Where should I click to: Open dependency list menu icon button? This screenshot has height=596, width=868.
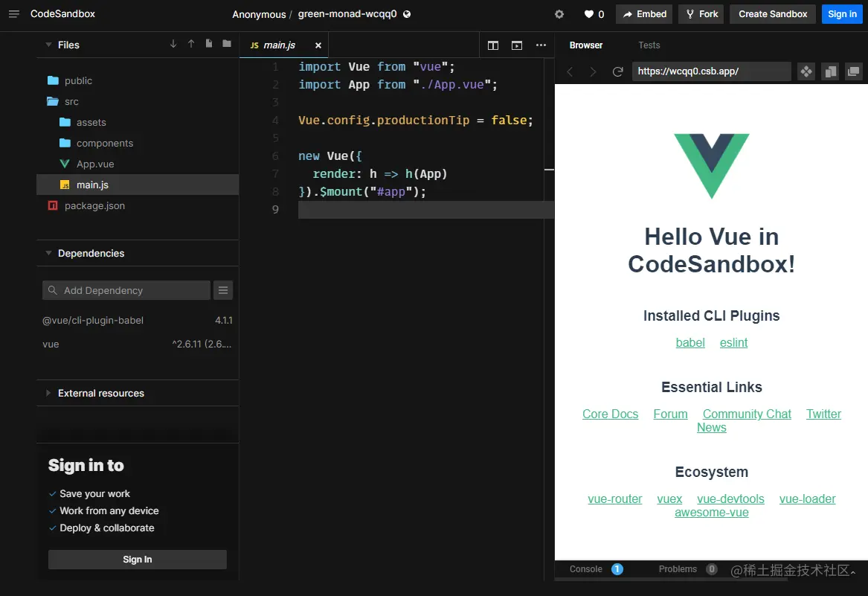(223, 290)
